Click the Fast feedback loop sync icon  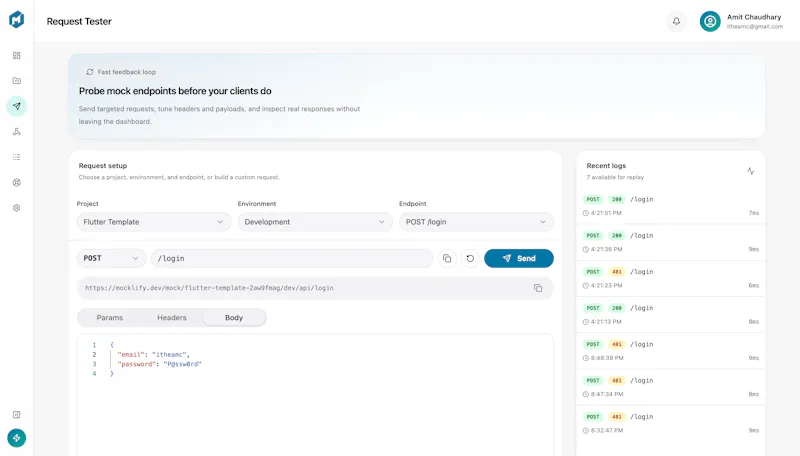(90, 72)
